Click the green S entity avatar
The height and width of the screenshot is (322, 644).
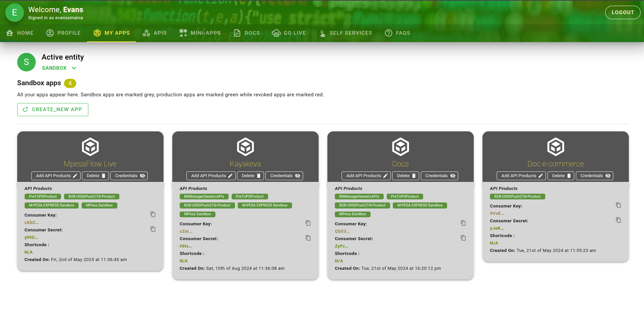(x=26, y=62)
